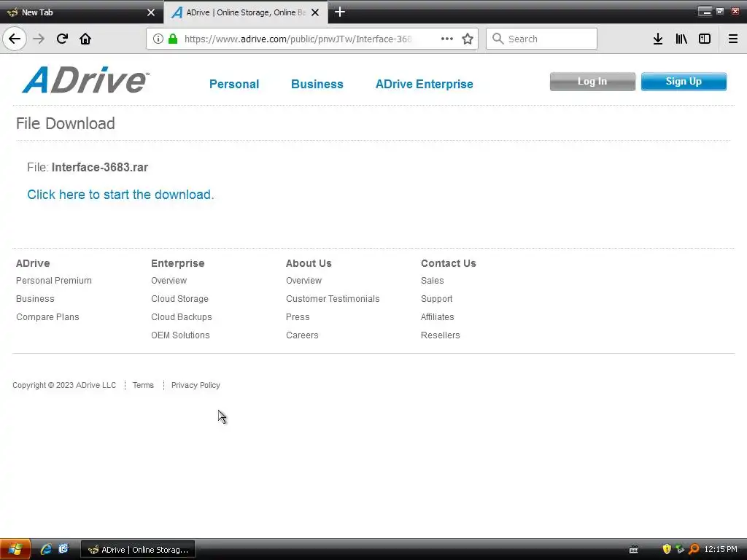Open Affiliates footer link

(x=438, y=316)
